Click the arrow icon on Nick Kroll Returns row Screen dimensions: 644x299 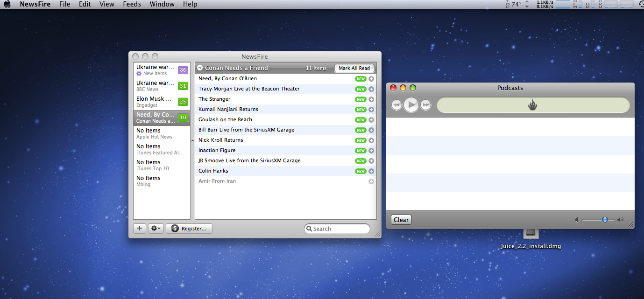(371, 140)
